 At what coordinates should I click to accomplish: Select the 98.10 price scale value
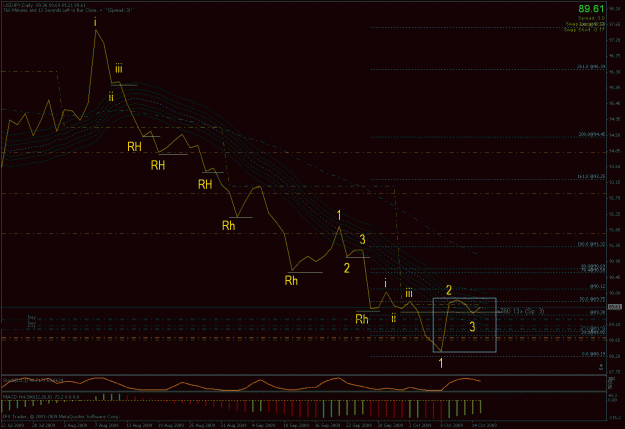[x=614, y=9]
